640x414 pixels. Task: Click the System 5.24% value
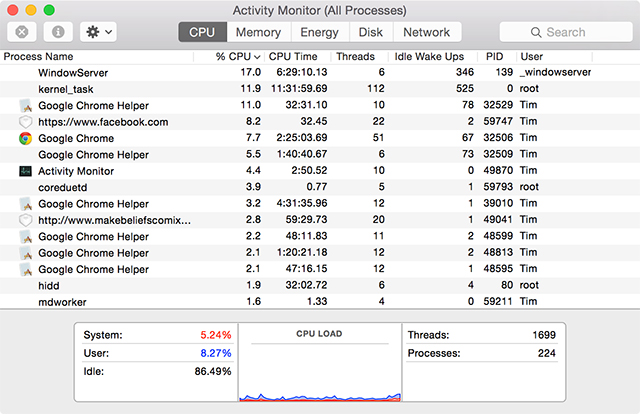coord(216,335)
